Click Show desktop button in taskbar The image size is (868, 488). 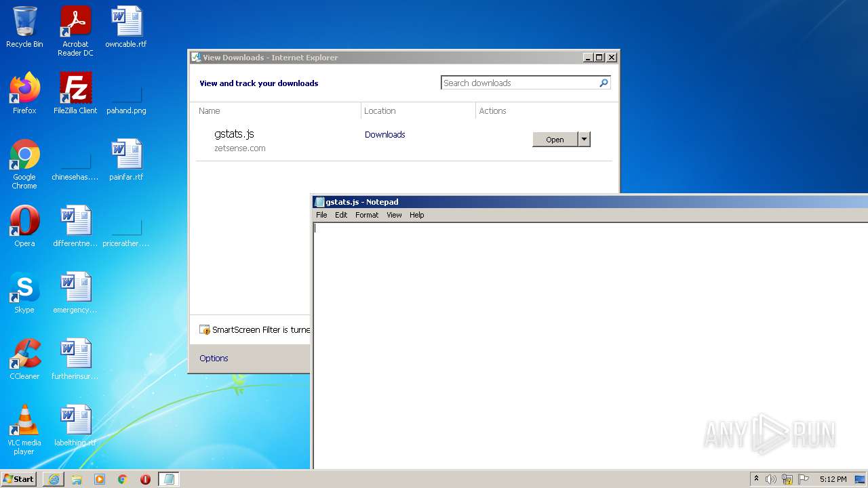[x=861, y=479]
